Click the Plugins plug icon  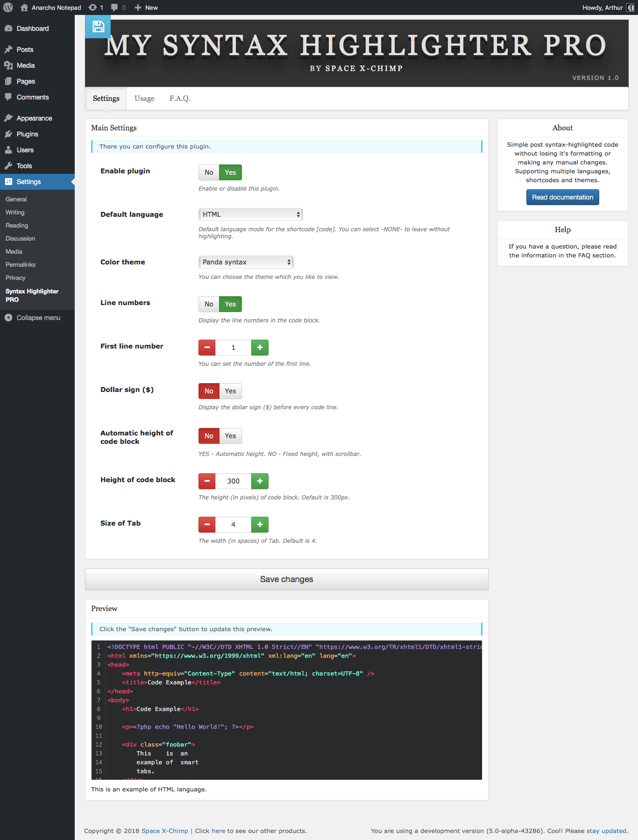8,134
